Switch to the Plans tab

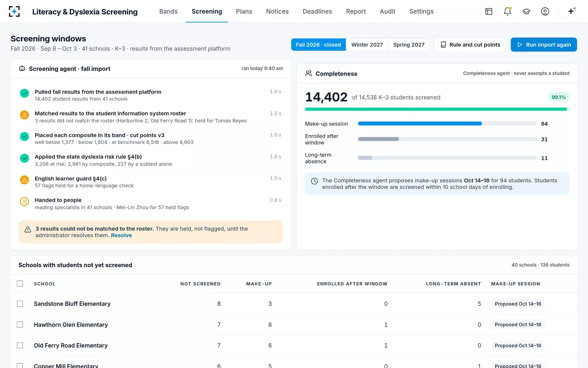244,11
